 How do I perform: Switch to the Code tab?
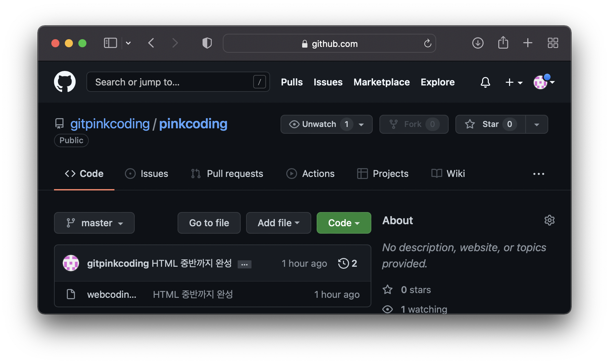point(84,174)
